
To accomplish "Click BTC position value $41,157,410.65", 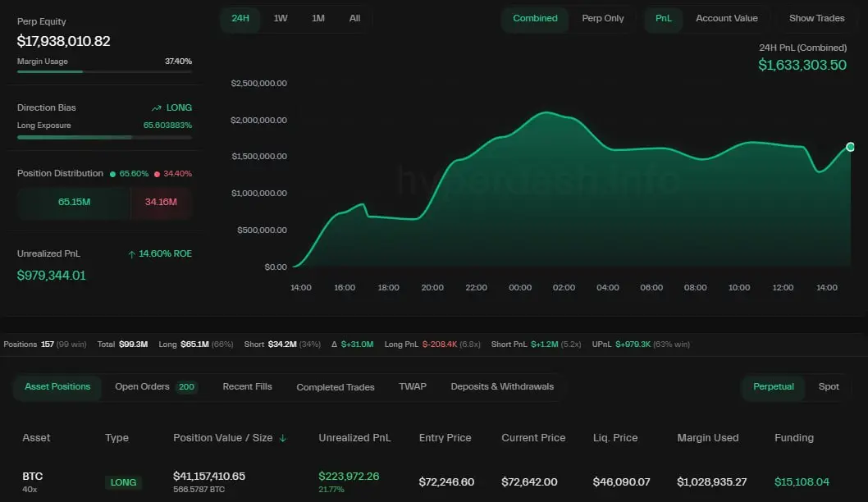I will [209, 476].
